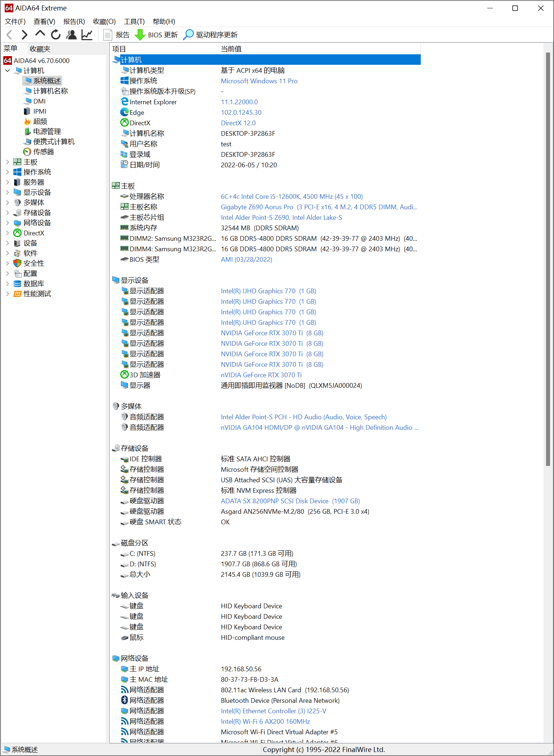Expand the 服务器 tree node

pos(7,182)
